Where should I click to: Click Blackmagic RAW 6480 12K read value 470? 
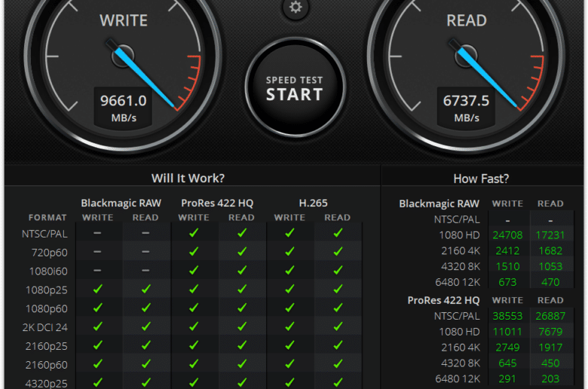(x=550, y=282)
